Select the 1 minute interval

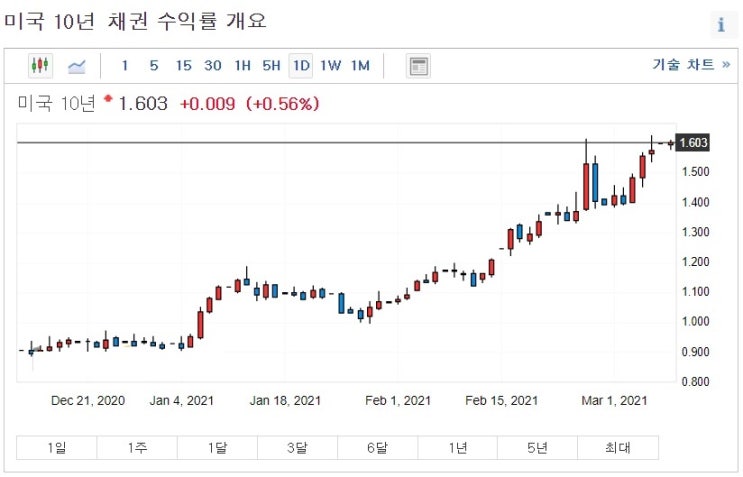(125, 65)
